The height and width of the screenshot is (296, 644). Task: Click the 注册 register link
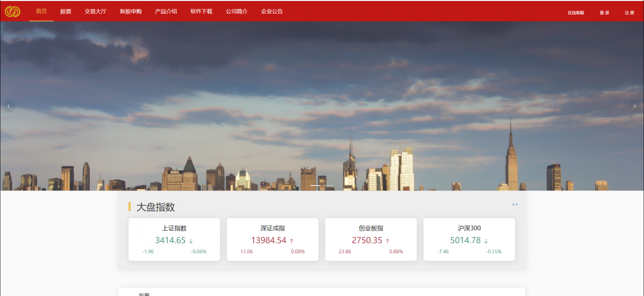(x=629, y=12)
